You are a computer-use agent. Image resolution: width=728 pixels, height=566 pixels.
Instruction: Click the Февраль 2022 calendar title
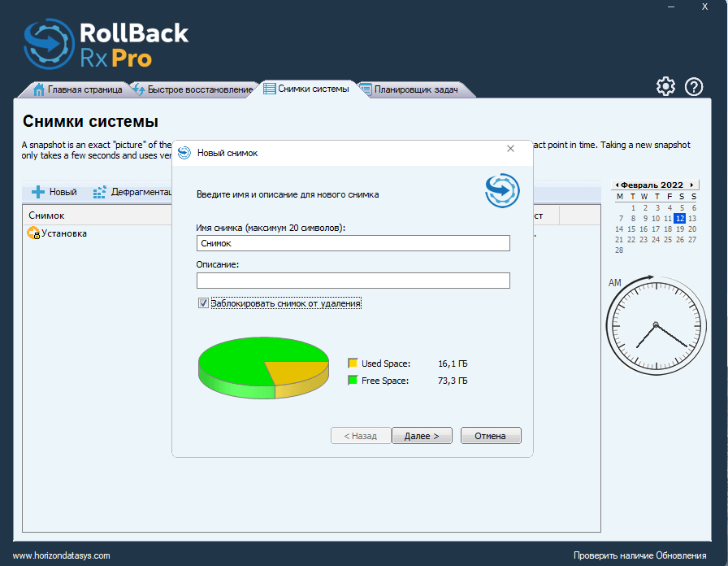pyautogui.click(x=652, y=185)
